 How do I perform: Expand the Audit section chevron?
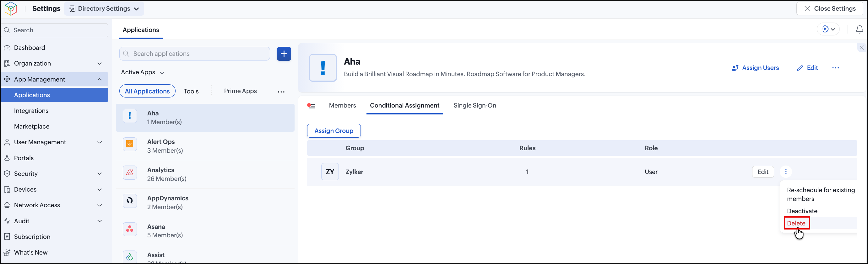tap(100, 221)
